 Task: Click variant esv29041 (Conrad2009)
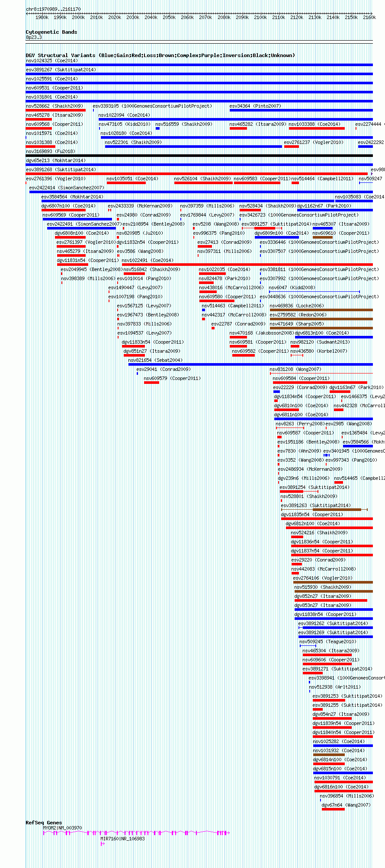(164, 369)
